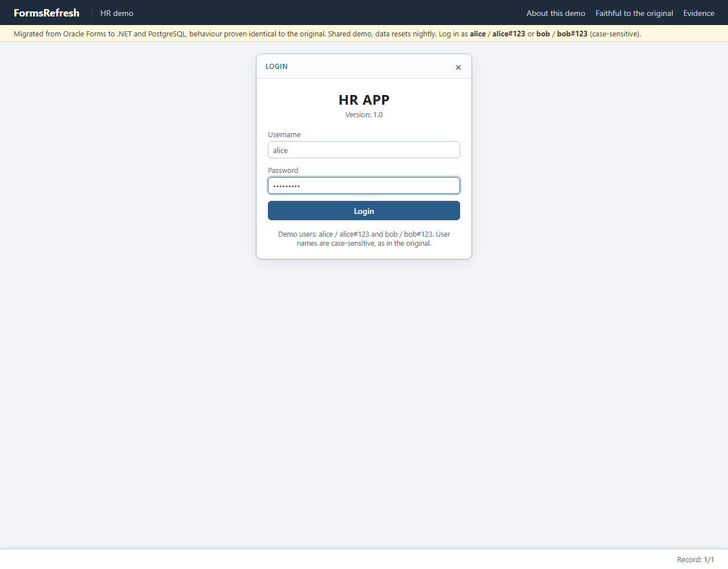Click the Demo users hint text

tap(364, 238)
